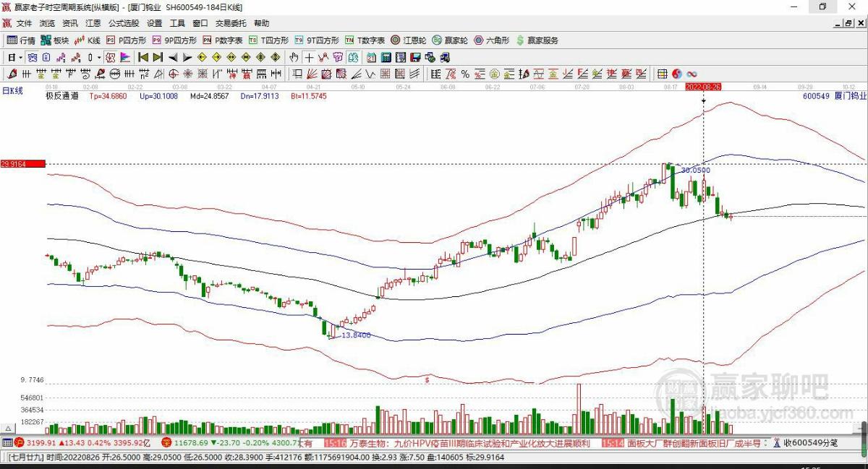Open the 江恩轮 Gann wheel

click(409, 40)
